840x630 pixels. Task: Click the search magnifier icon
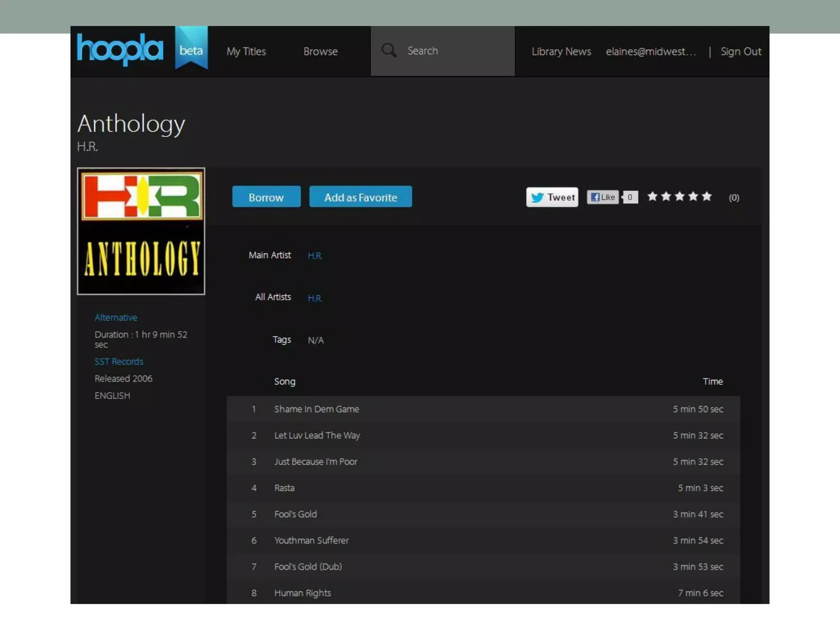tap(388, 51)
